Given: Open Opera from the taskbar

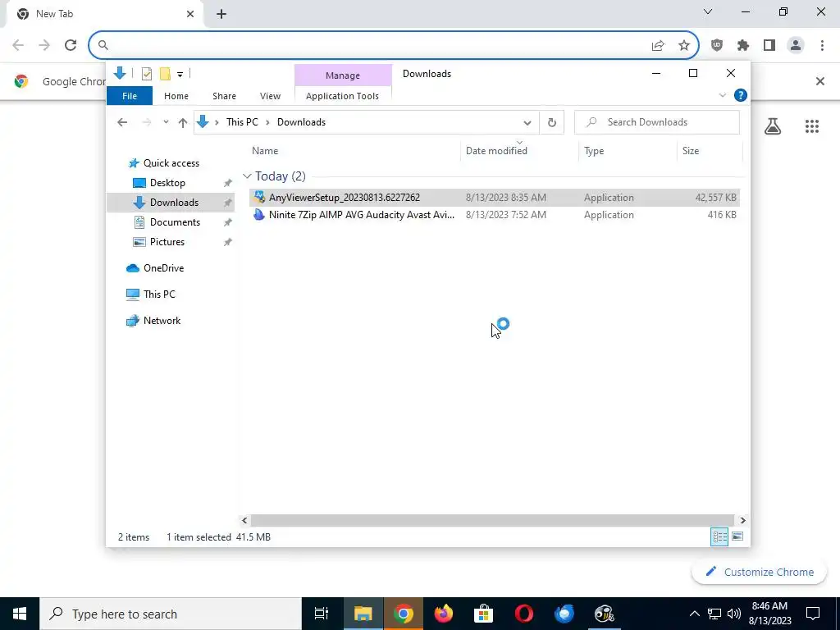Looking at the screenshot, I should tap(524, 614).
